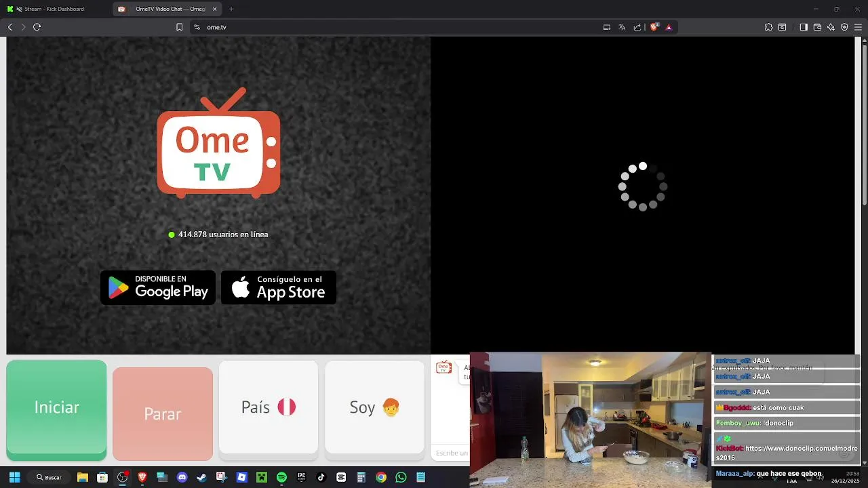Open Minecraft from taskbar

pyautogui.click(x=261, y=477)
